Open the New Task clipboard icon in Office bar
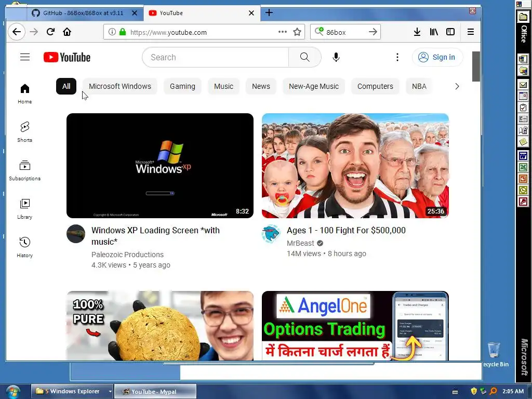 click(x=523, y=108)
